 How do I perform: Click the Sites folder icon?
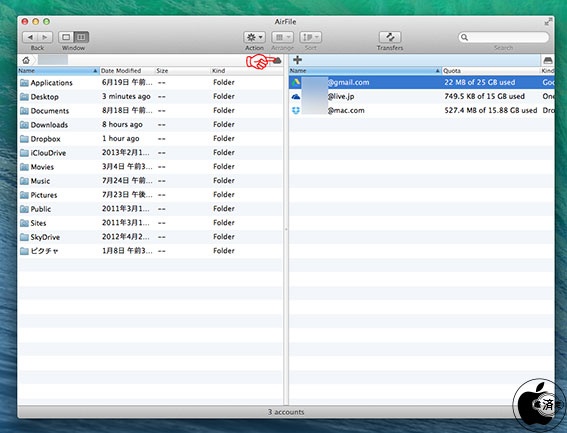click(24, 223)
